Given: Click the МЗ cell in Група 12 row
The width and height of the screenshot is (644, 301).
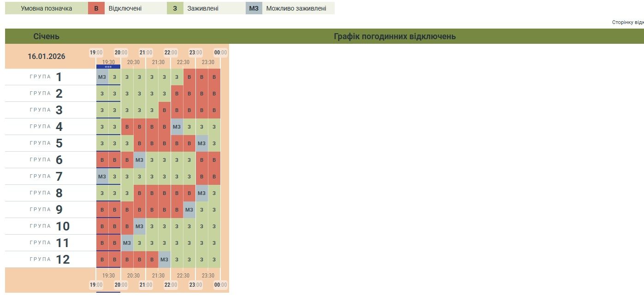Looking at the screenshot, I should [x=165, y=260].
